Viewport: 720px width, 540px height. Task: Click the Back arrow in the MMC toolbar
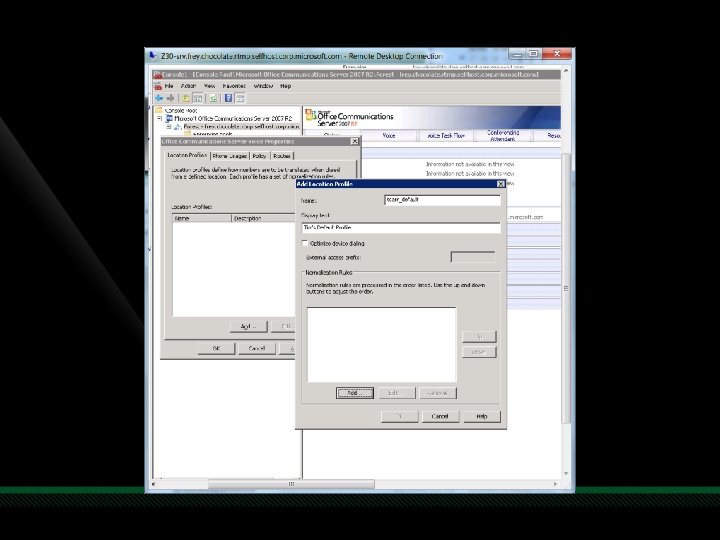[x=159, y=98]
